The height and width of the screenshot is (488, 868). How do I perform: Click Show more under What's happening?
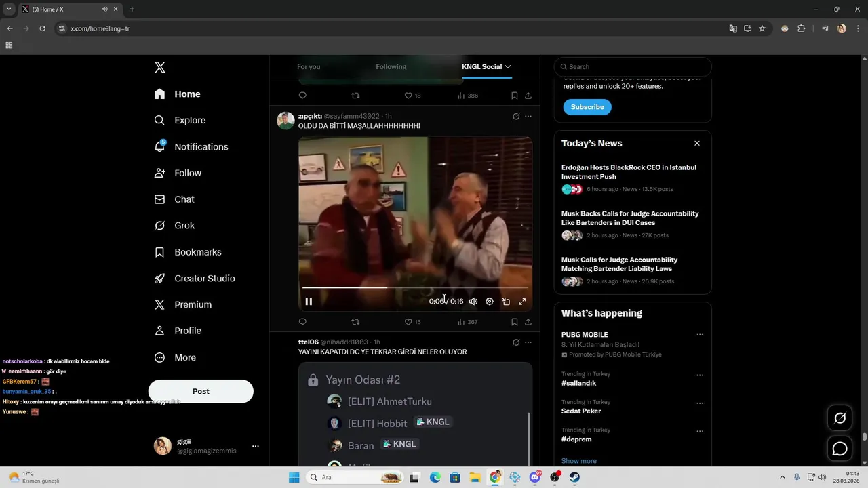[x=579, y=461]
